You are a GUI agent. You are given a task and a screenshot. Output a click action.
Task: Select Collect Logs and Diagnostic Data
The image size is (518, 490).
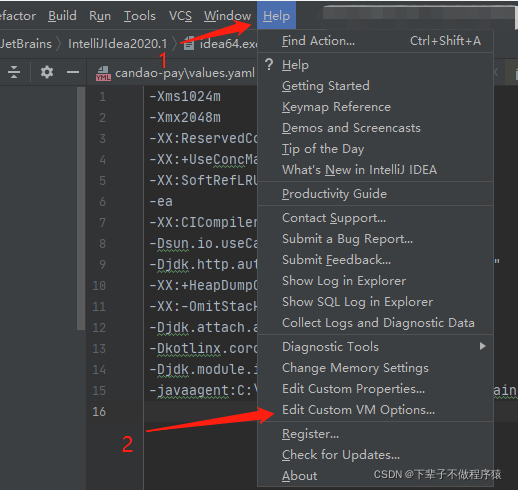pos(375,323)
